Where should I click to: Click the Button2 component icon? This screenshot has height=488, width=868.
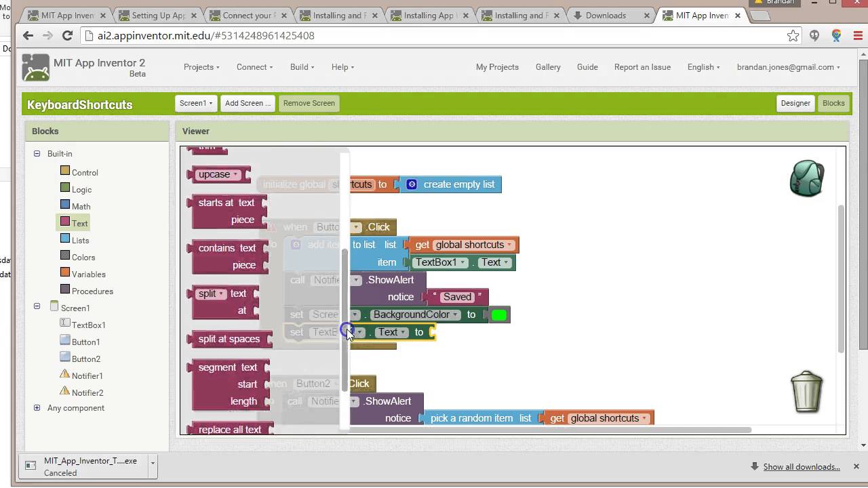point(65,357)
